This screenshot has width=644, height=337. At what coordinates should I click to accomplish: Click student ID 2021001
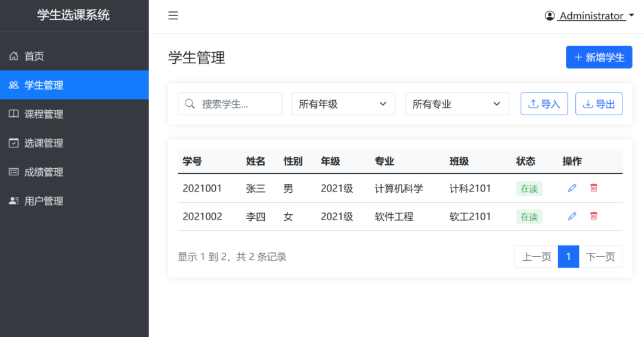[202, 188]
